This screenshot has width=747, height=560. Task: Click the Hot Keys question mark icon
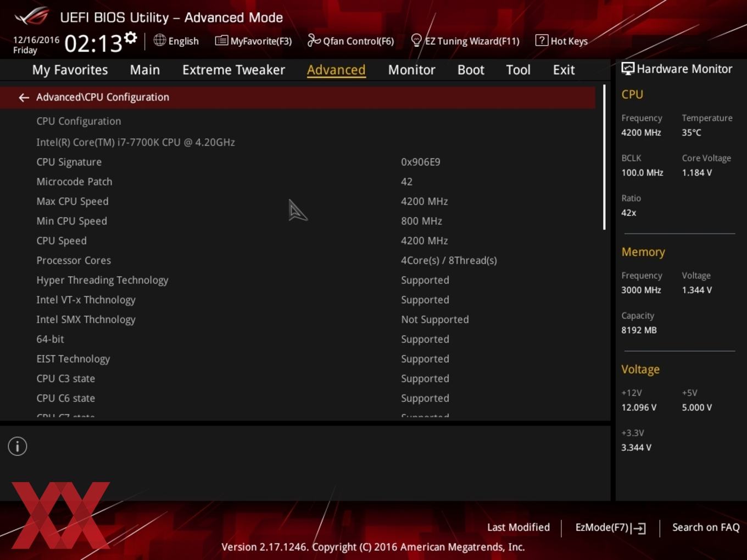542,40
